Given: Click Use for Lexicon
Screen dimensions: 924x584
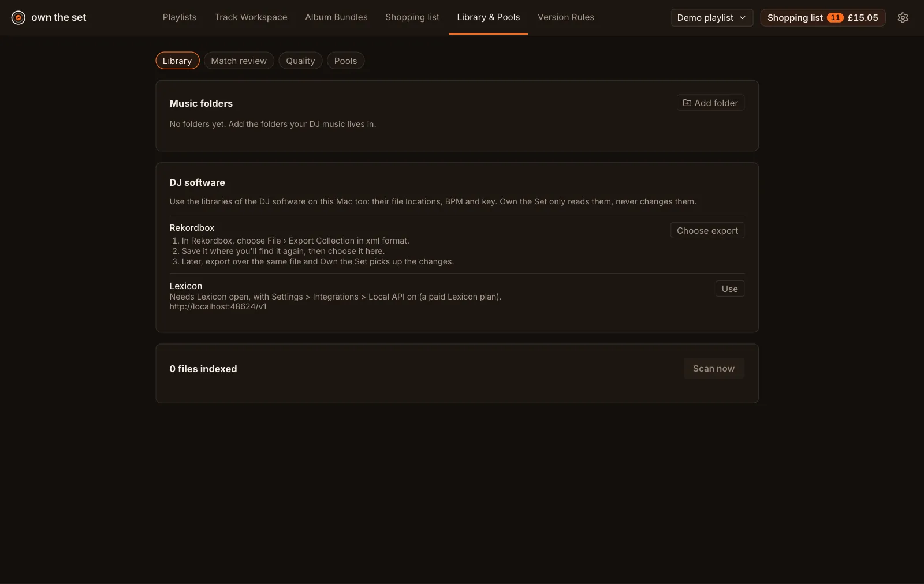Looking at the screenshot, I should [729, 289].
